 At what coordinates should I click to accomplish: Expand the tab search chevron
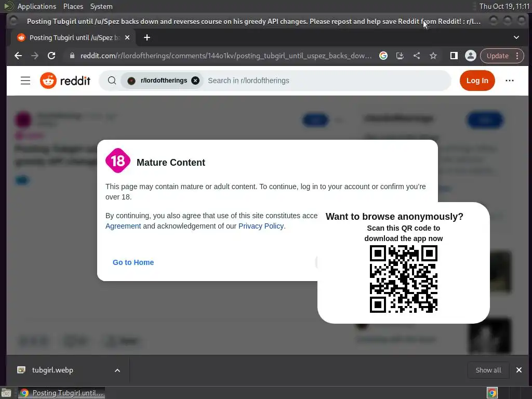[x=516, y=37]
